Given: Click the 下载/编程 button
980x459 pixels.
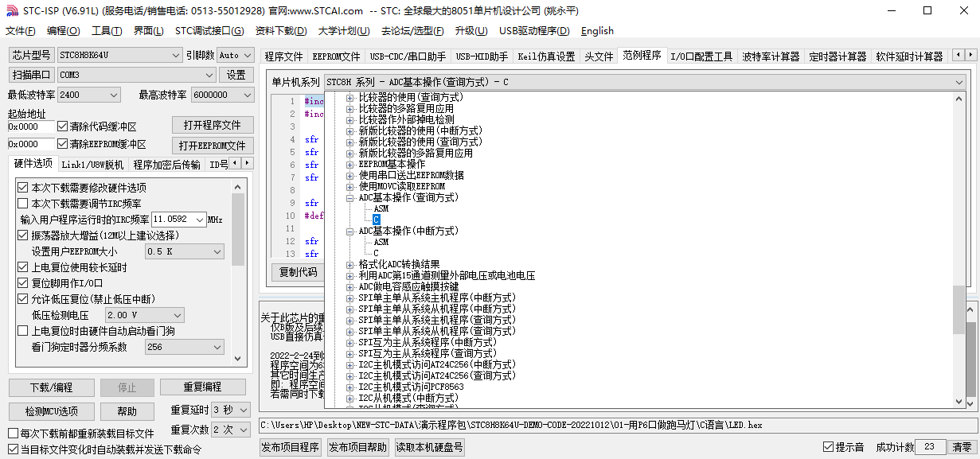Looking at the screenshot, I should (x=51, y=387).
